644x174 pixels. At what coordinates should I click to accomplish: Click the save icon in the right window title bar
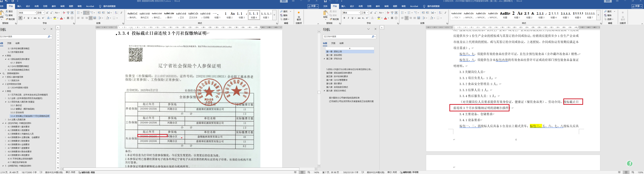(325, 1)
